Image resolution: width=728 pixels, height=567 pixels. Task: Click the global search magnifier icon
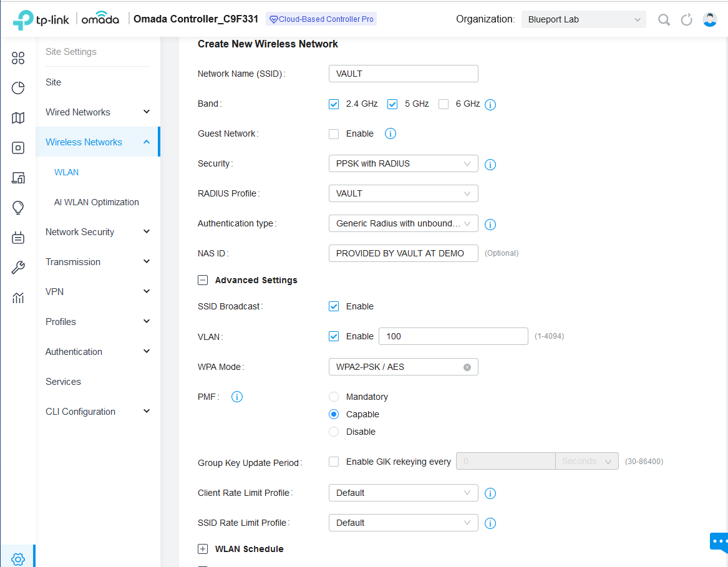(x=664, y=20)
